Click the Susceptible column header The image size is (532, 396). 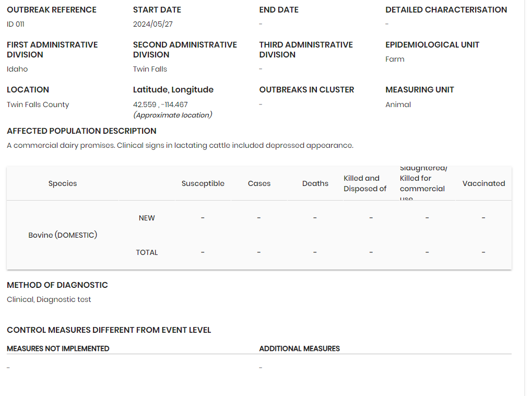click(x=203, y=183)
